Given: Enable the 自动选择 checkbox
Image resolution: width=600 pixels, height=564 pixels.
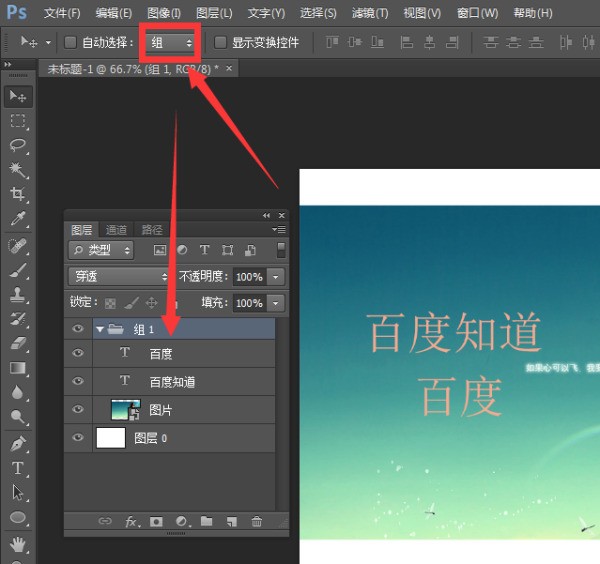Looking at the screenshot, I should pyautogui.click(x=70, y=43).
